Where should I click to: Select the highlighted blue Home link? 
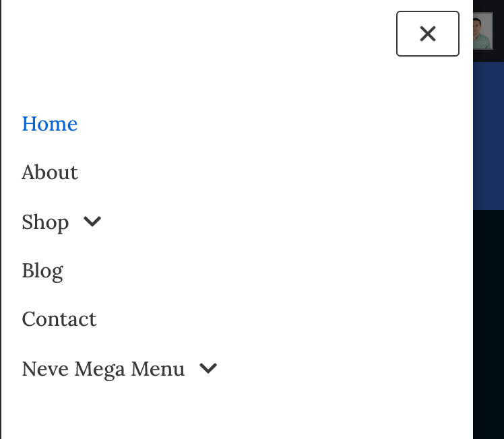pos(49,124)
